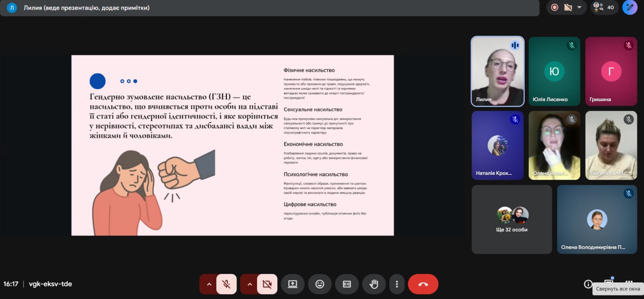Select the Юлія Лисенко participant tile
Viewport: 644px width, 299px height.
[x=554, y=71]
